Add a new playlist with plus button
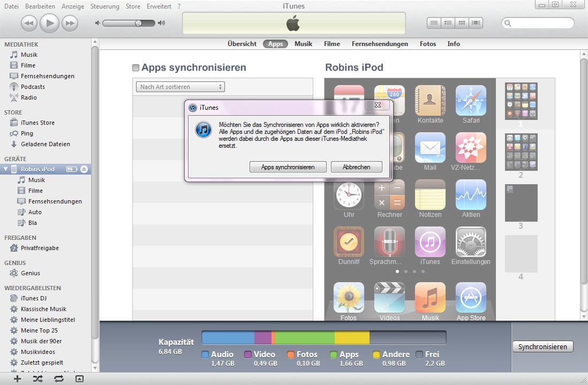 click(17, 379)
